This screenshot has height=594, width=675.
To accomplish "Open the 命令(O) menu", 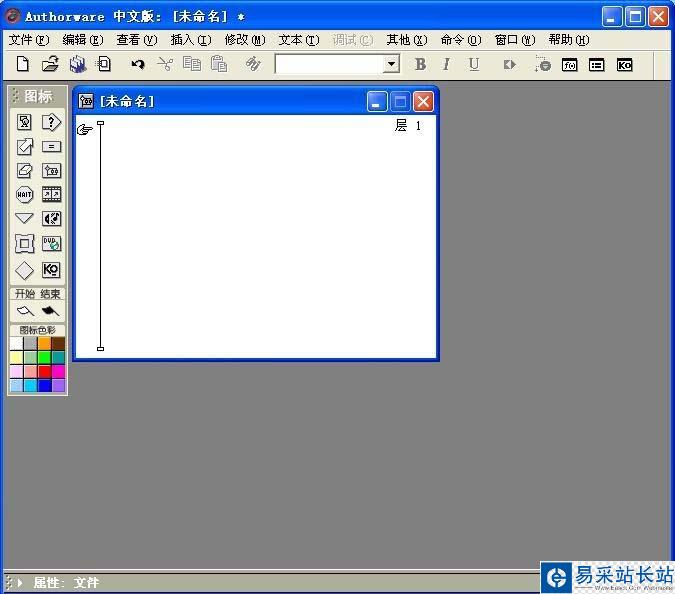I will point(461,40).
